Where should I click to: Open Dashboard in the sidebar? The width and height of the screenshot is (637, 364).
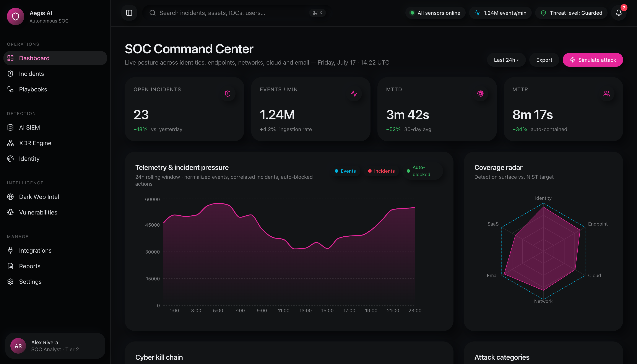pos(55,58)
